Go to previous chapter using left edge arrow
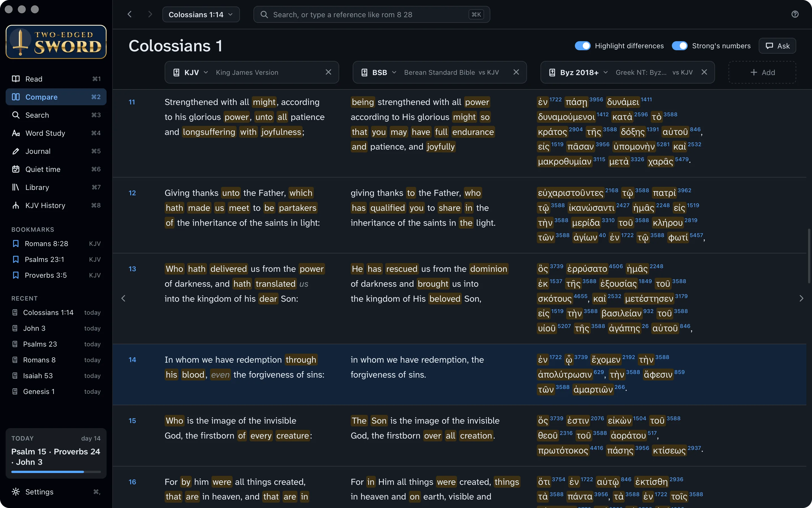The image size is (812, 508). (123, 298)
